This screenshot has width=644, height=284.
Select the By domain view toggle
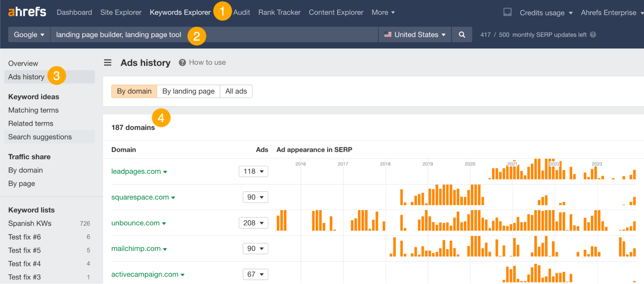click(x=134, y=91)
